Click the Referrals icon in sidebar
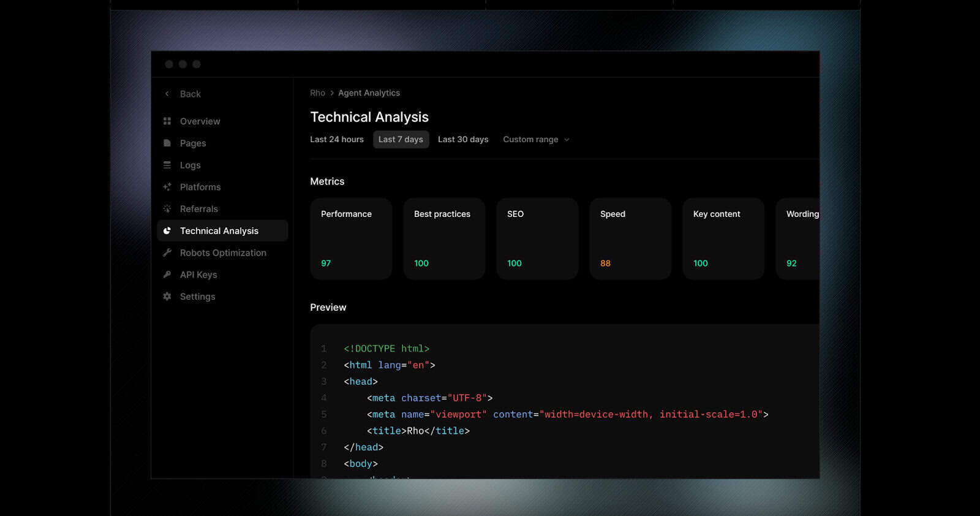The height and width of the screenshot is (516, 980). (x=167, y=209)
